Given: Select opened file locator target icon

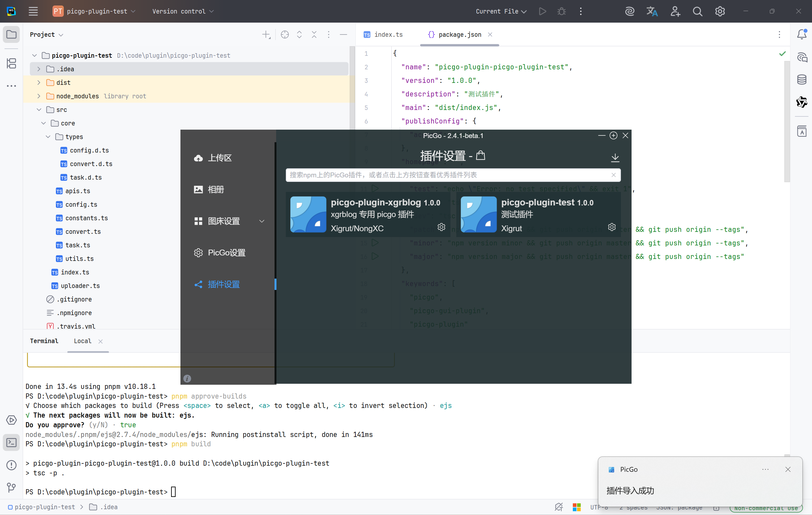Looking at the screenshot, I should coord(285,35).
